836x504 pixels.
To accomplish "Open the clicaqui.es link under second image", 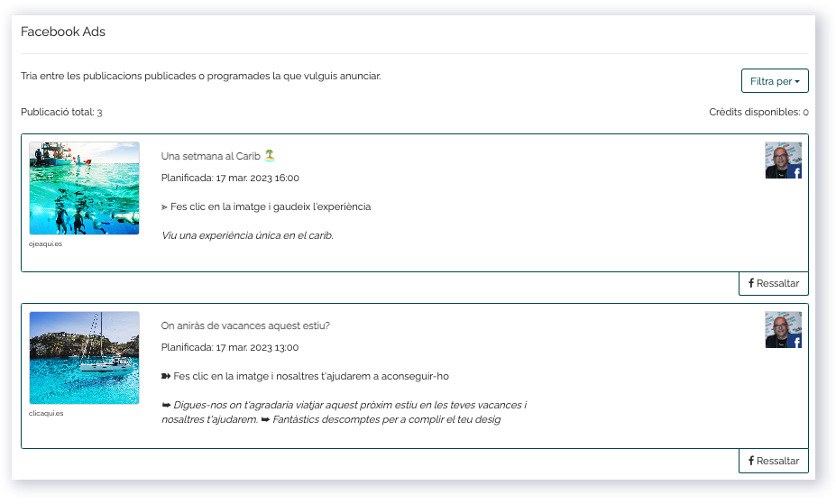I will point(46,414).
